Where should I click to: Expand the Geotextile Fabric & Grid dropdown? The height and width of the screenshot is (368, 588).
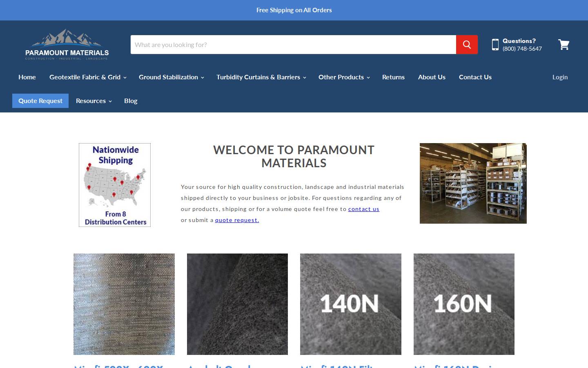tap(88, 77)
